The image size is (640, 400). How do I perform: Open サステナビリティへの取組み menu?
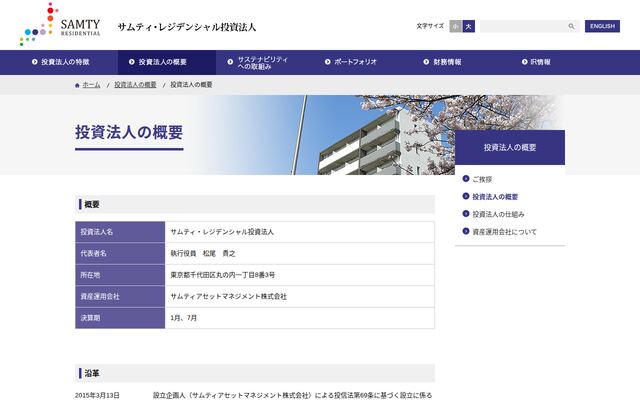(265, 62)
